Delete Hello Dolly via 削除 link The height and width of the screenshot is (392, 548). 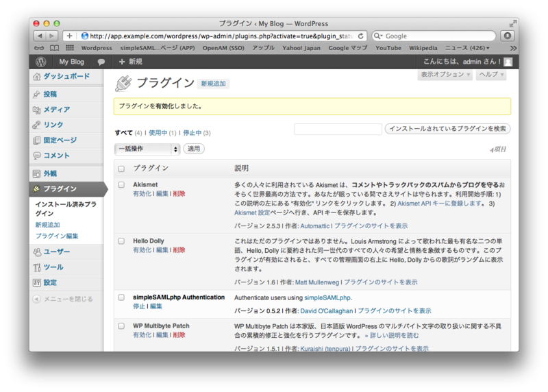[x=179, y=250]
